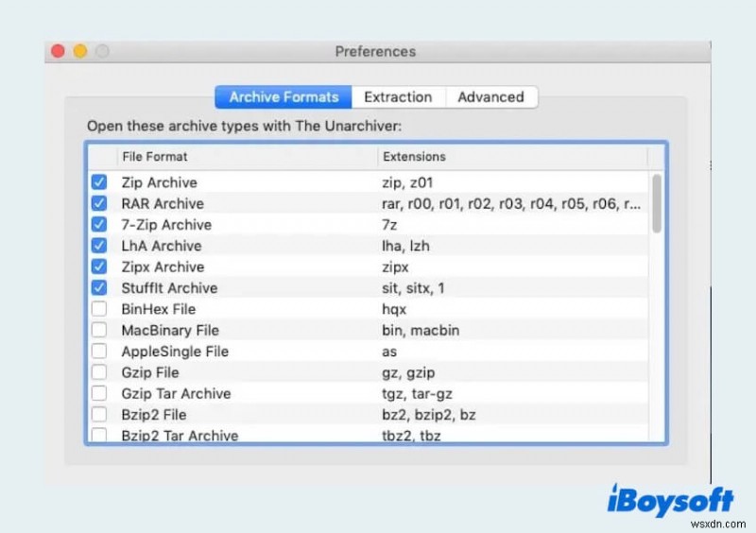Screen dimensions: 756x533
Task: Click the 'hqx' extensions cell
Action: click(394, 309)
